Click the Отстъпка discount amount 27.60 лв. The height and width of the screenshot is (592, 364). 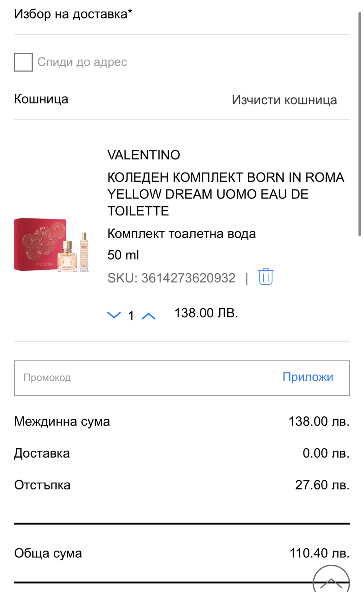pyautogui.click(x=322, y=485)
